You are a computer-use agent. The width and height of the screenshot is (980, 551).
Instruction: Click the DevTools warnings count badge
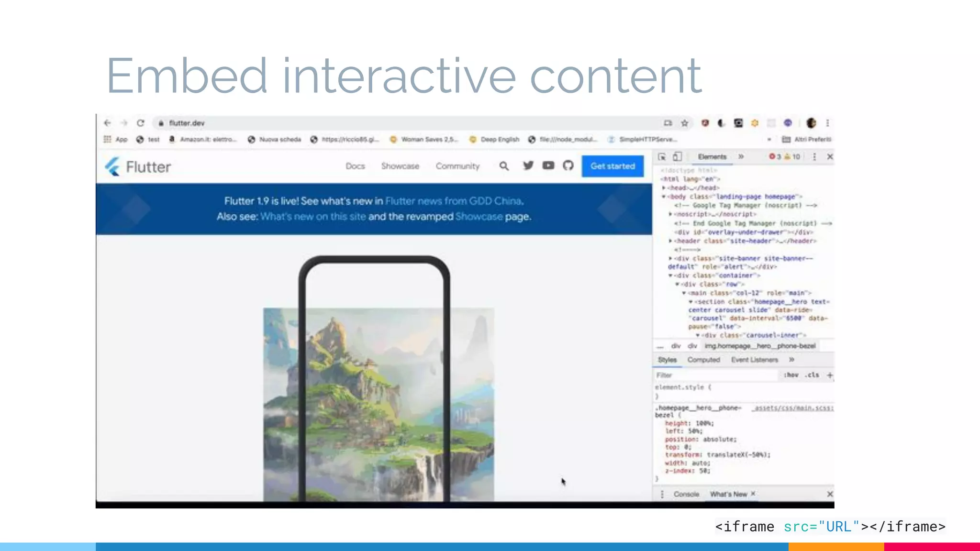(792, 156)
